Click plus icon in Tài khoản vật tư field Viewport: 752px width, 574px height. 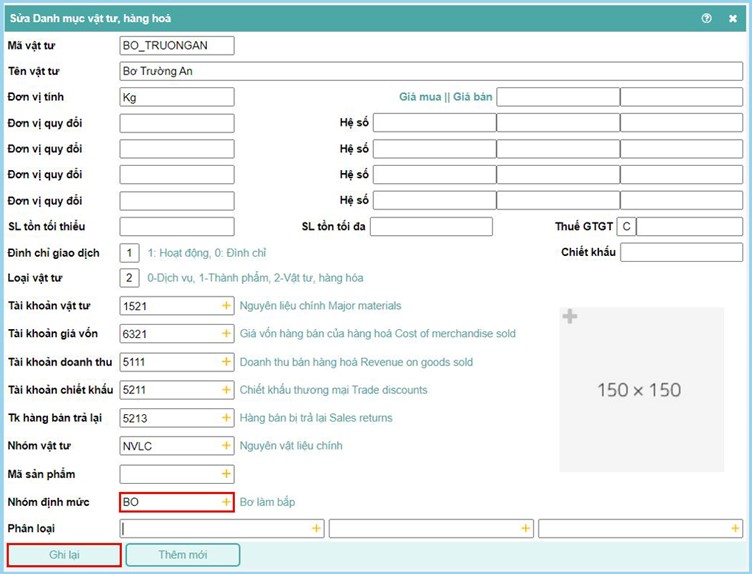pos(226,305)
